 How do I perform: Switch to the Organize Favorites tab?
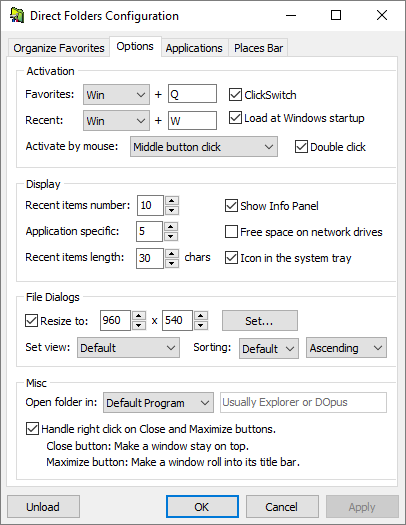coord(59,48)
